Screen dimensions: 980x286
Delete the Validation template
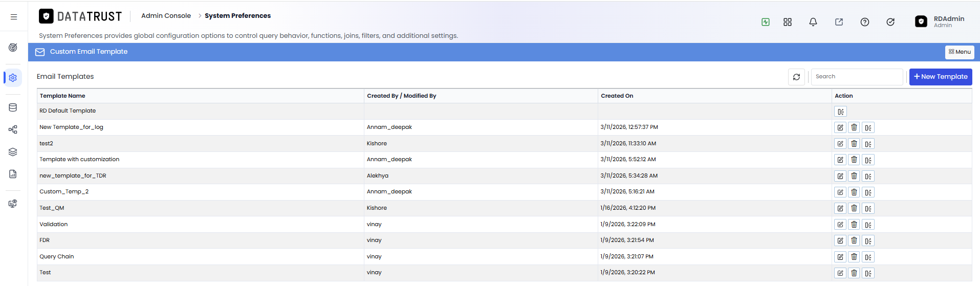pos(854,225)
